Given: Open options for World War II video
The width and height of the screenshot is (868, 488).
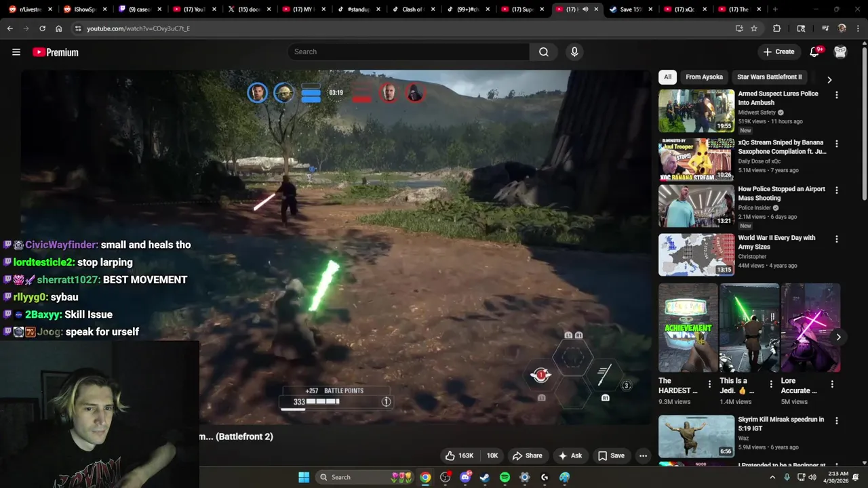Looking at the screenshot, I should 836,239.
